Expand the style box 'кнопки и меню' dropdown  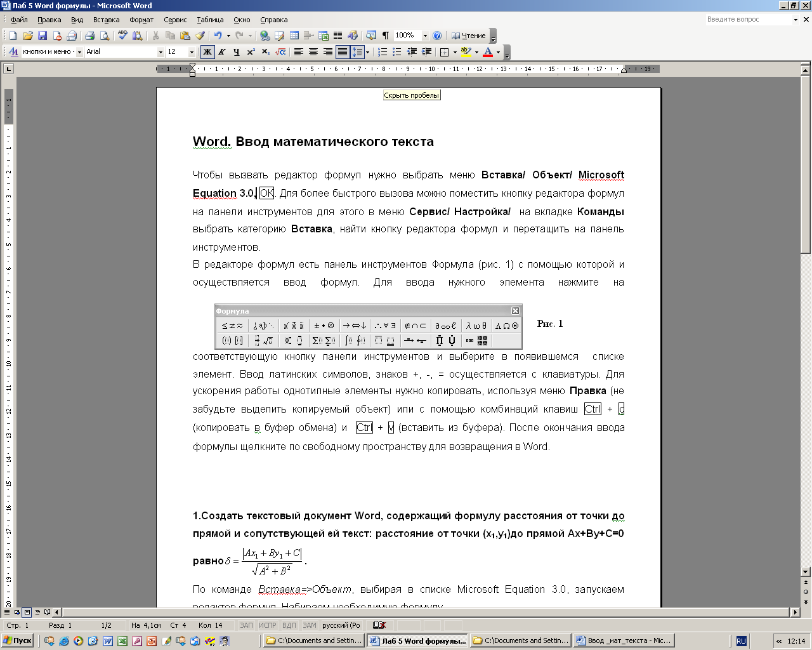tap(79, 52)
